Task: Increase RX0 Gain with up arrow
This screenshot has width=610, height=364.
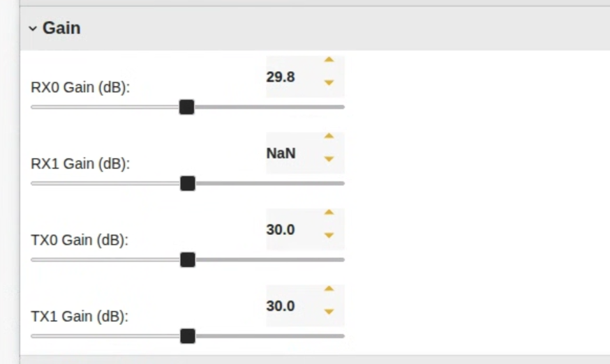Action: [x=329, y=60]
